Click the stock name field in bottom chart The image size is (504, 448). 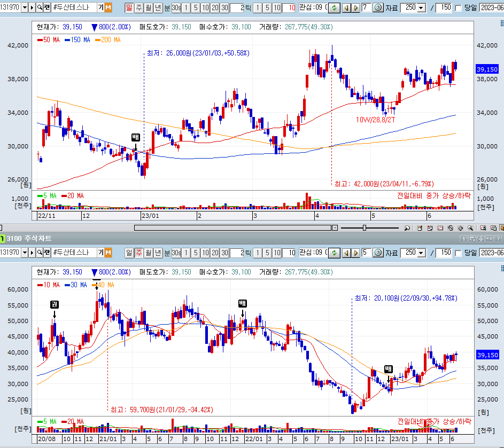[74, 253]
